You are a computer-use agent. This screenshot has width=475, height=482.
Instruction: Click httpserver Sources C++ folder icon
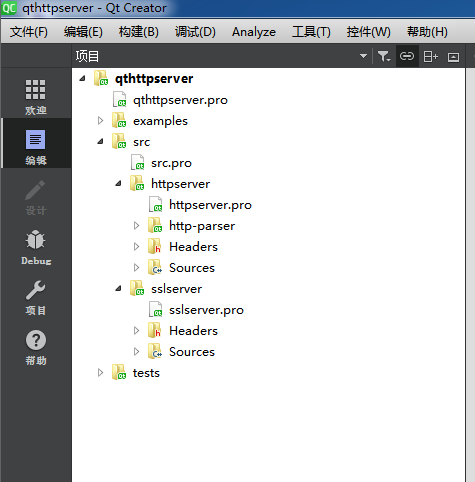(155, 267)
